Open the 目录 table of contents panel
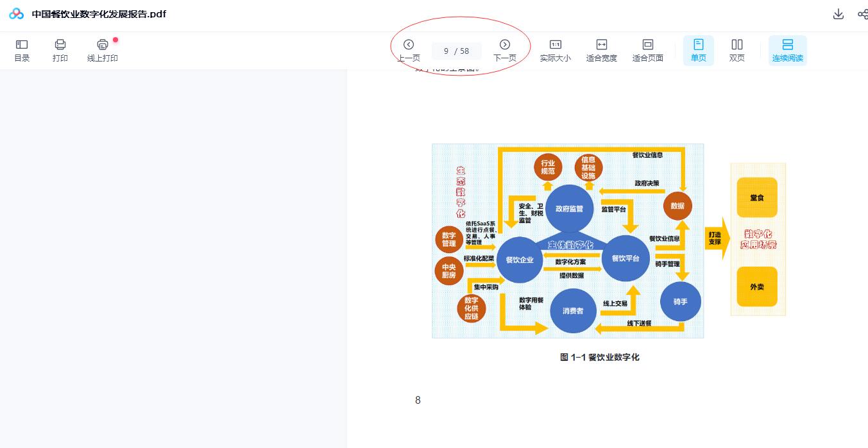The width and height of the screenshot is (868, 448). 22,51
